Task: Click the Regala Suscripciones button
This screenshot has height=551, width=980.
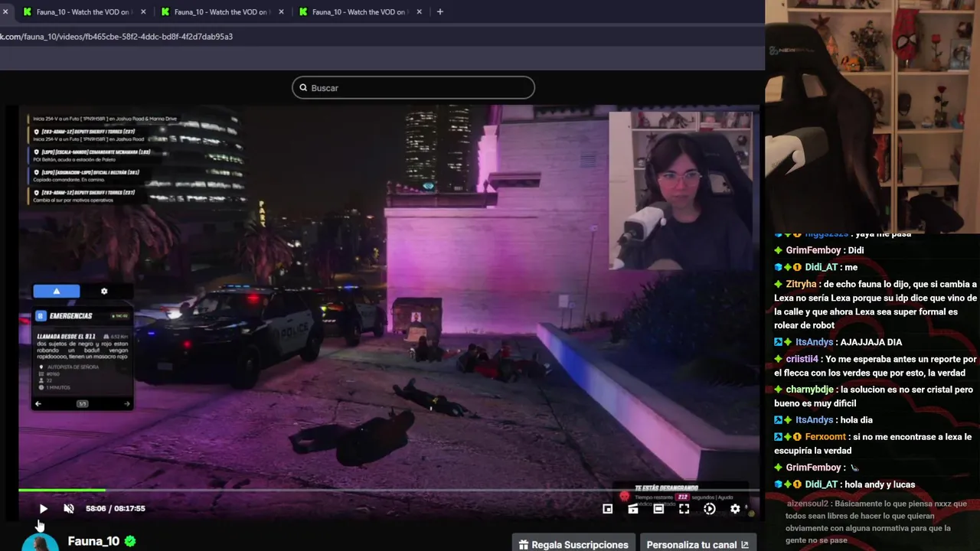Action: 573,544
